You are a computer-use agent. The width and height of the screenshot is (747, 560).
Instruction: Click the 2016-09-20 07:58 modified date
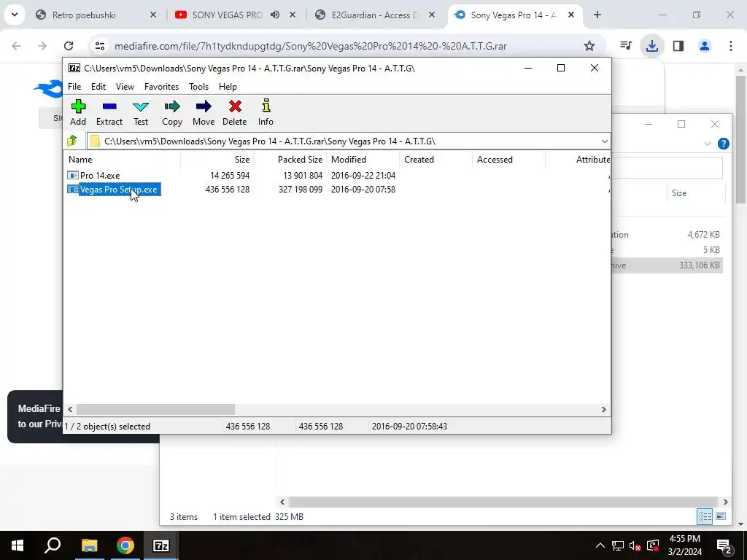click(x=363, y=190)
